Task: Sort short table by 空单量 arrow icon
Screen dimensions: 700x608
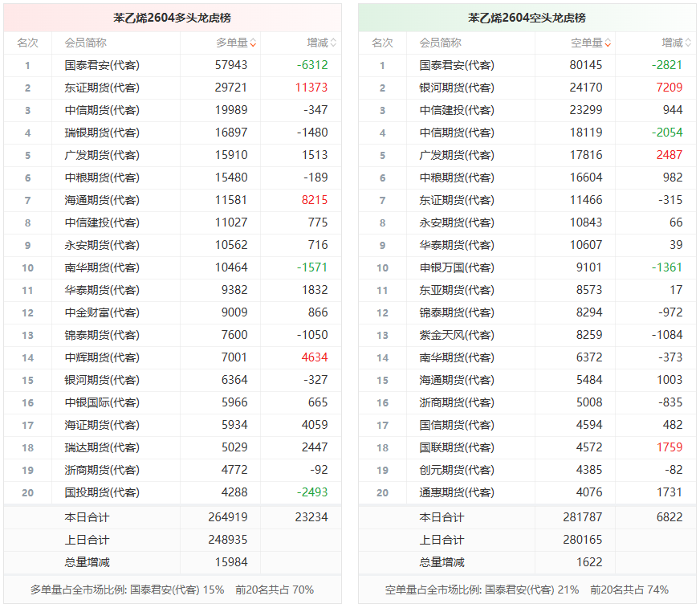Action: pyautogui.click(x=608, y=43)
